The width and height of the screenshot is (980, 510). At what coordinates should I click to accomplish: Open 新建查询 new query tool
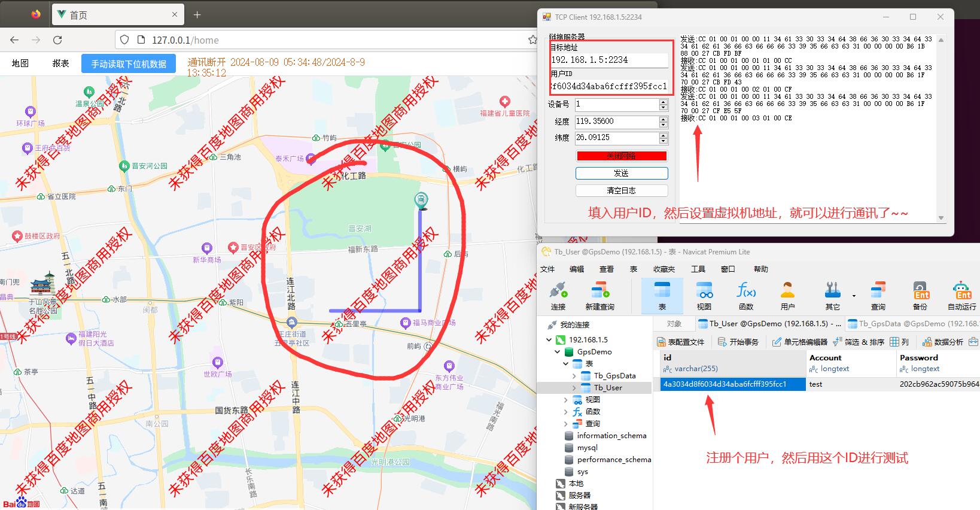point(599,296)
